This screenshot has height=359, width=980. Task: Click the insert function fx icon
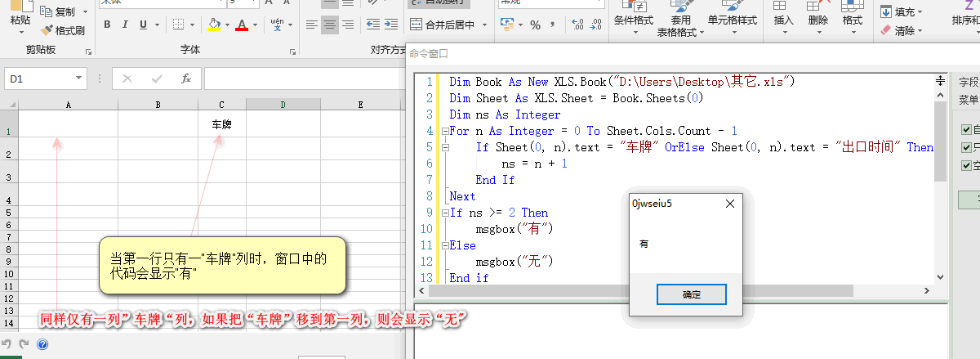(186, 79)
